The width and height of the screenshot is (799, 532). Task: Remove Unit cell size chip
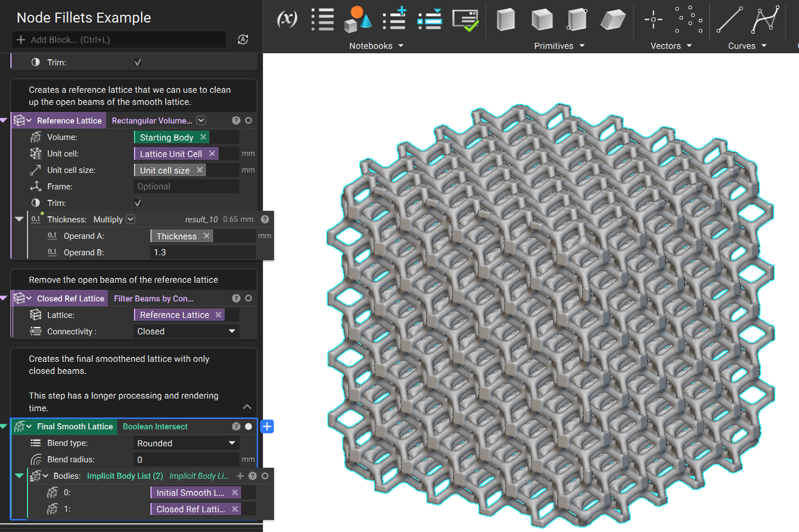(x=200, y=170)
